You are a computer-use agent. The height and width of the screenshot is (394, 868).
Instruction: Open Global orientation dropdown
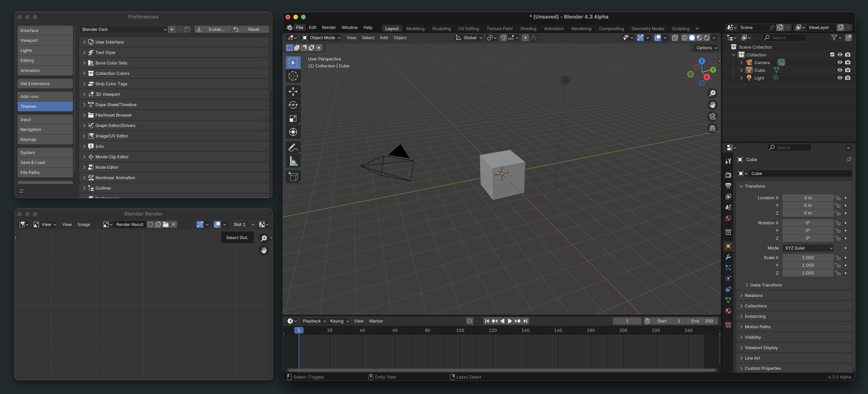click(469, 38)
